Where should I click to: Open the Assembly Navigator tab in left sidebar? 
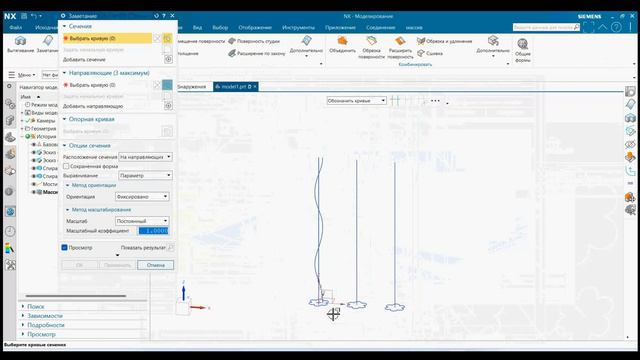(10, 104)
